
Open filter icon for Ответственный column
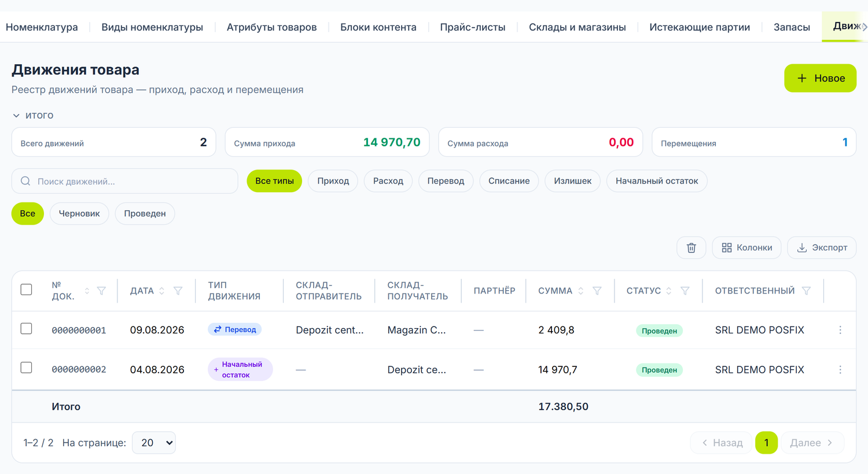click(x=806, y=291)
